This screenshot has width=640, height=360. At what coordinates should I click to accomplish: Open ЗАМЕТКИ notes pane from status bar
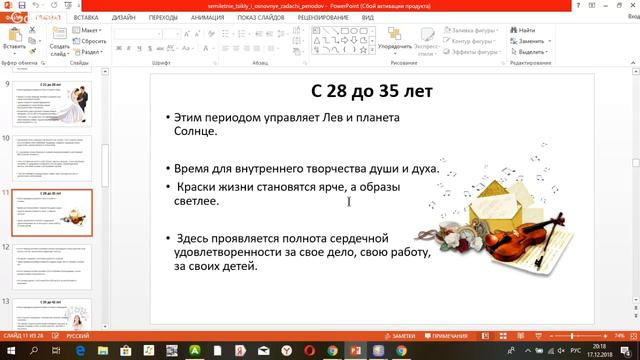400,336
